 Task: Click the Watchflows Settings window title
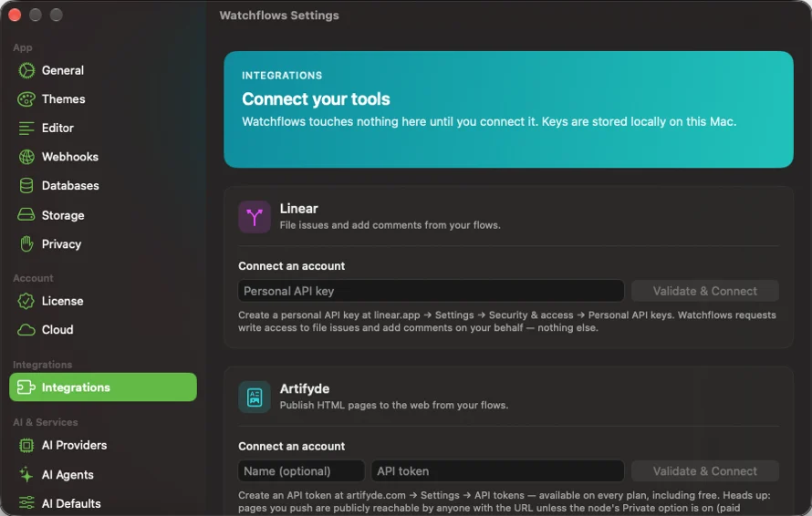tap(279, 15)
